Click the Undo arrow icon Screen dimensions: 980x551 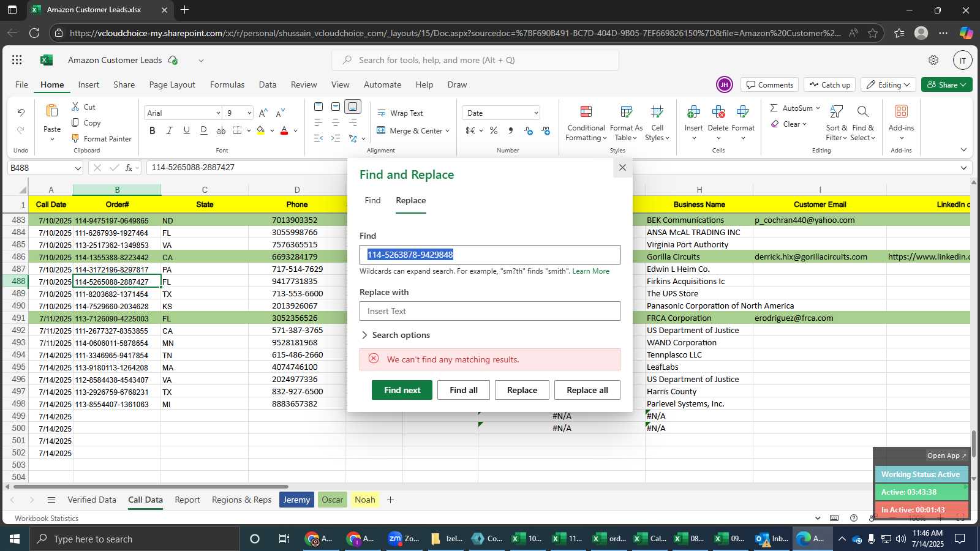21,112
